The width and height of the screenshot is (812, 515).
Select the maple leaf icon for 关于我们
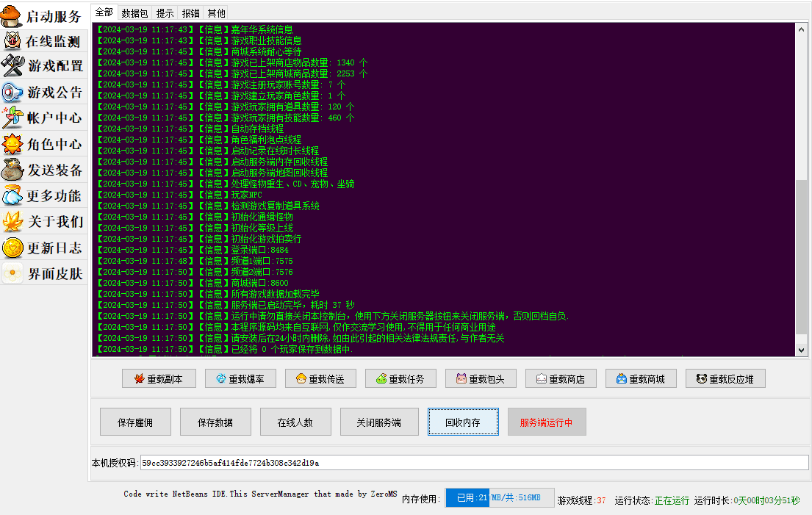12,222
